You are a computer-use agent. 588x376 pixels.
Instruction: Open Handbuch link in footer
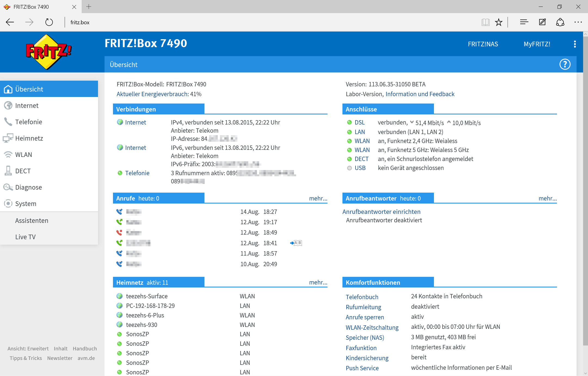pyautogui.click(x=85, y=348)
